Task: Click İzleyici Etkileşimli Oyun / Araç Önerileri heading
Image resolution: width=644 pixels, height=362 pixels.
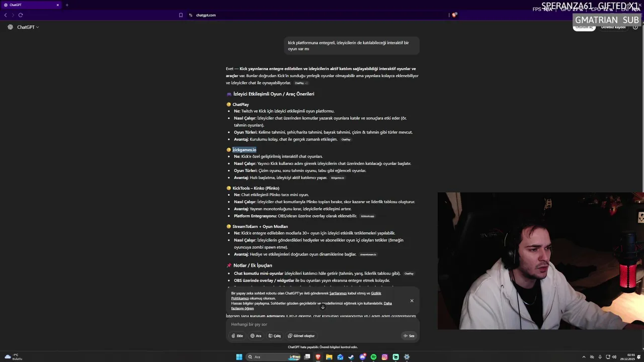Action: point(274,94)
